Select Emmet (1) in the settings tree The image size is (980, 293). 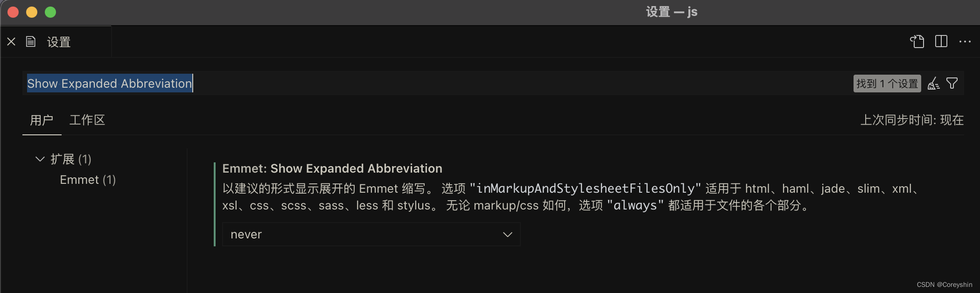pos(88,180)
